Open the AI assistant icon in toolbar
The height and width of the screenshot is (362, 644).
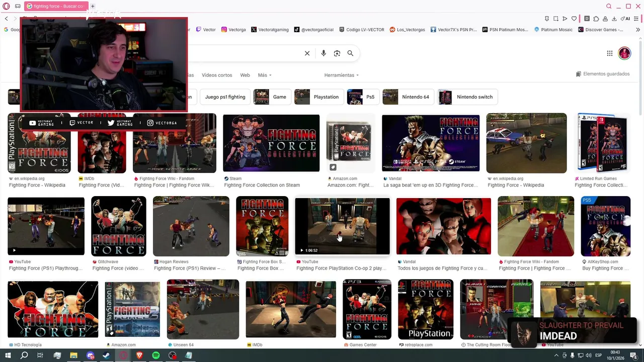[626, 19]
